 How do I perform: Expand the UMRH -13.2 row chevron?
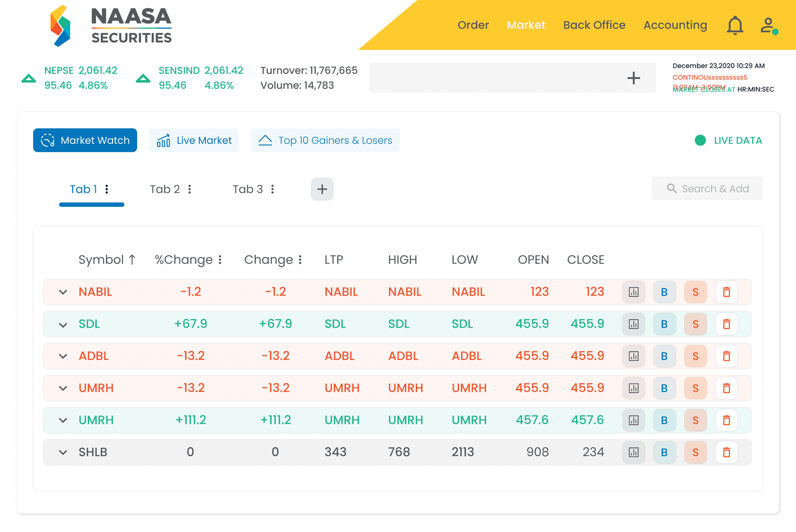pyautogui.click(x=63, y=389)
